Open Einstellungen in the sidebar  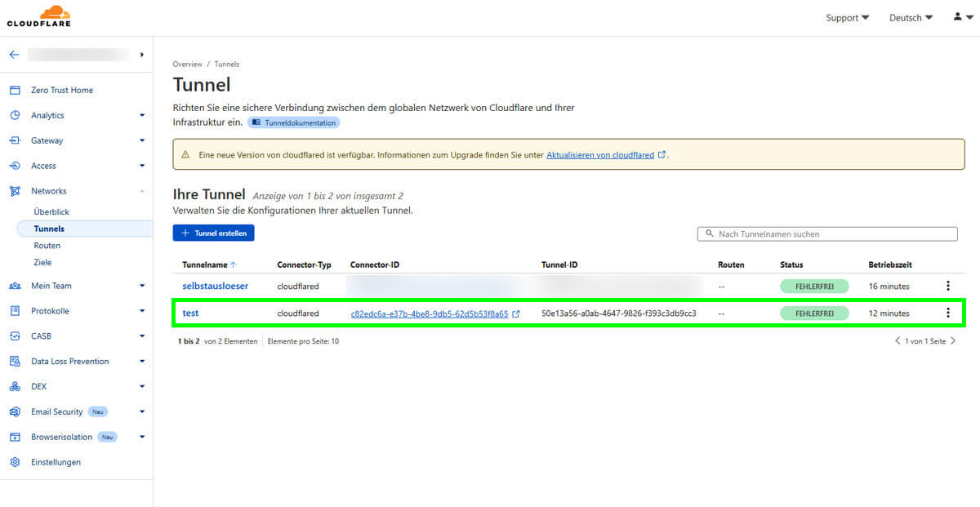(x=56, y=462)
